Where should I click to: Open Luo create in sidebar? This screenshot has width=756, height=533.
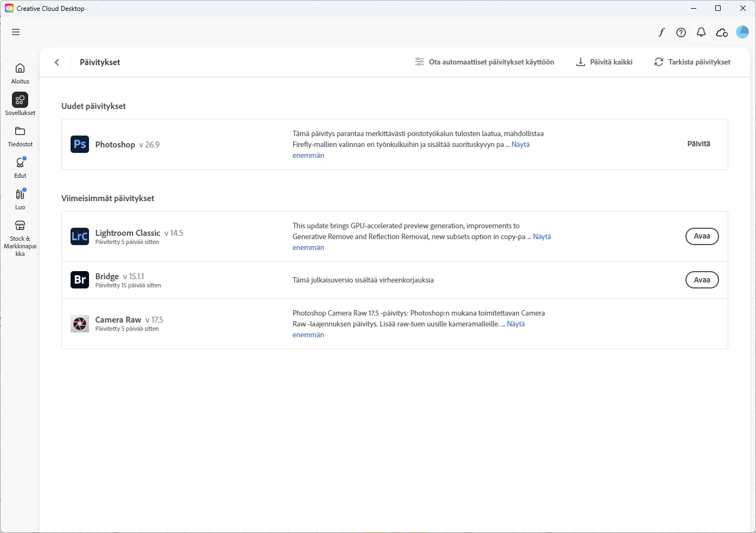click(x=20, y=199)
